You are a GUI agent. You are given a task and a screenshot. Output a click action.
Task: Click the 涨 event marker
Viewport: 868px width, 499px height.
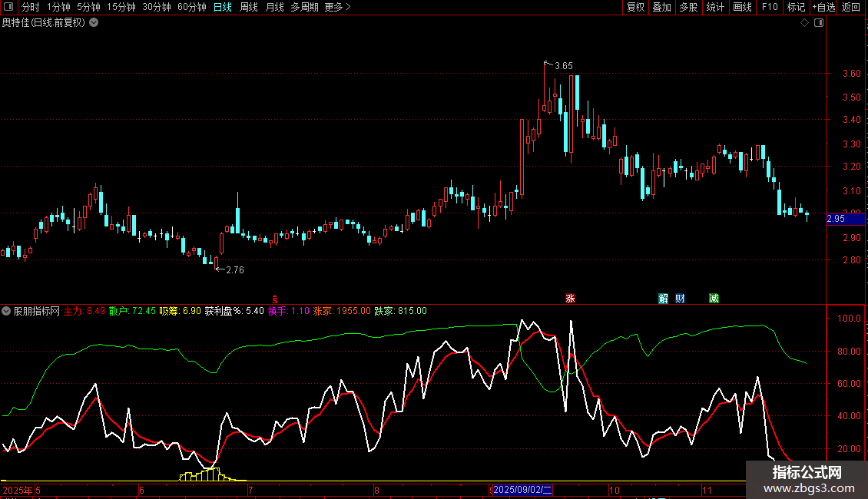pos(570,299)
